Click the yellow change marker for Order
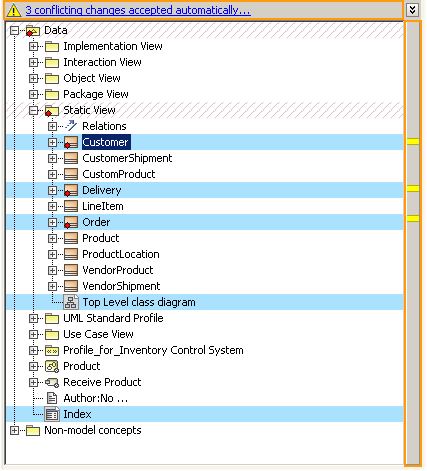This screenshot has height=471, width=427. [413, 219]
